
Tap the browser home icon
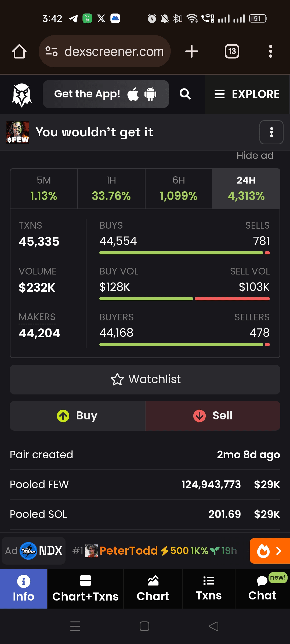(19, 51)
